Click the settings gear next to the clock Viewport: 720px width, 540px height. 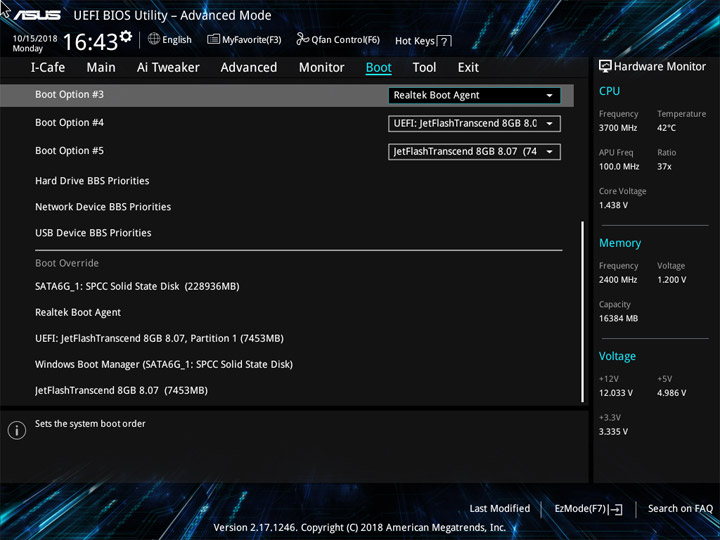pos(125,36)
